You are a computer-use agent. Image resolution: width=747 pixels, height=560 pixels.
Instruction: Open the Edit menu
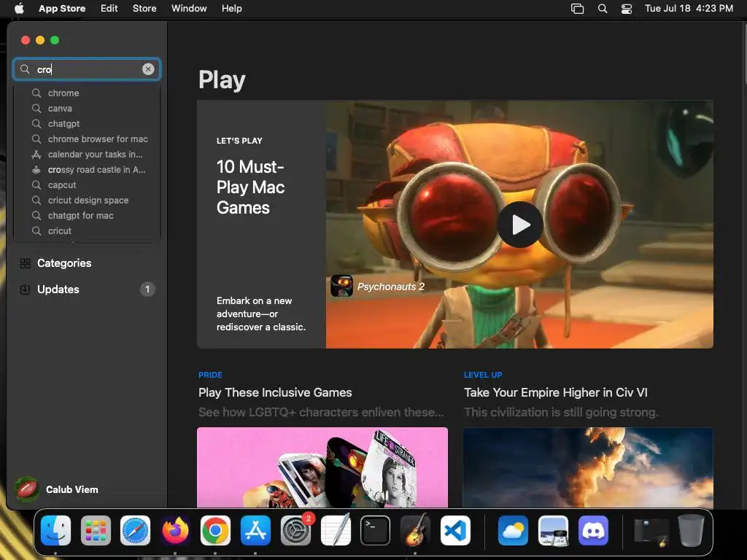109,8
